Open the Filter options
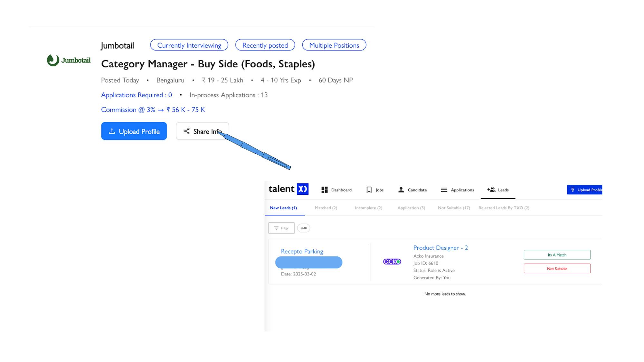 point(281,228)
